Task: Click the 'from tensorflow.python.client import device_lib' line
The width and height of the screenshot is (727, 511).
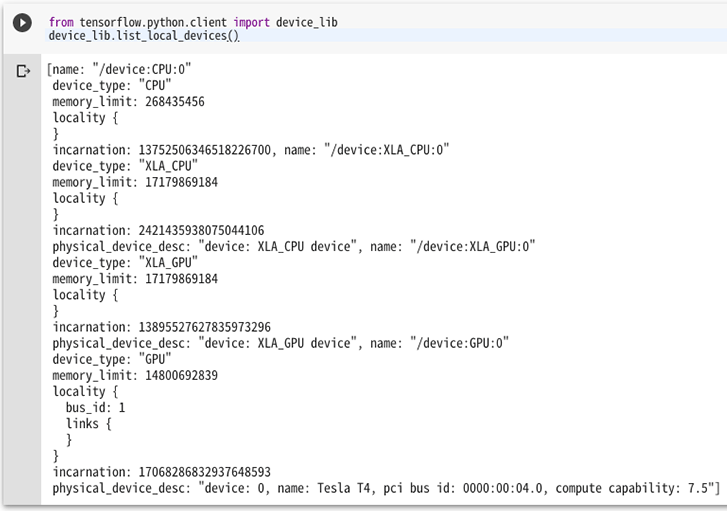Action: [193, 22]
